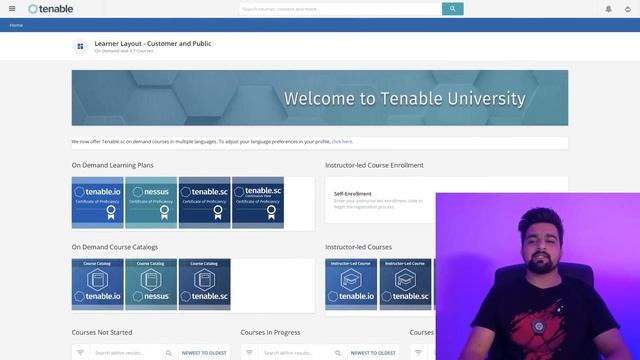Click the Instructor-led Courses heading
Screen dimensions: 640x360
(x=358, y=247)
